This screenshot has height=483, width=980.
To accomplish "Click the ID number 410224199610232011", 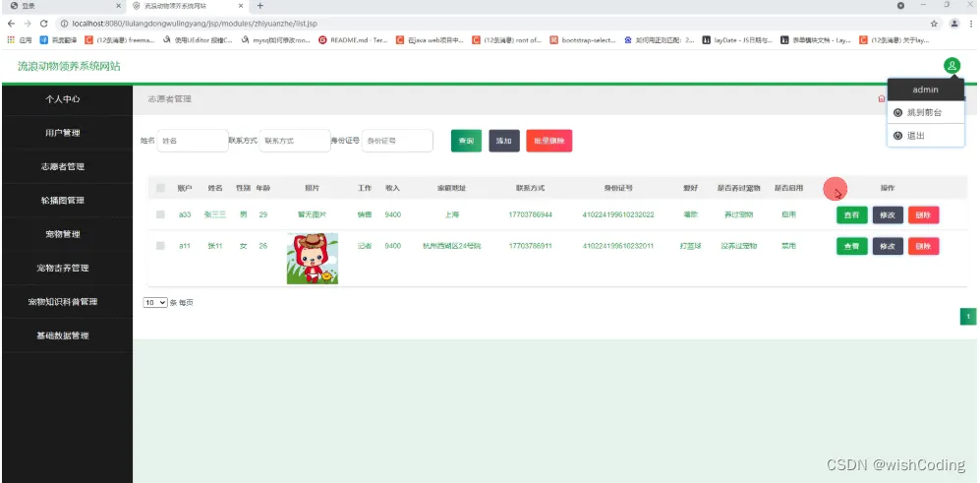I will click(x=618, y=246).
